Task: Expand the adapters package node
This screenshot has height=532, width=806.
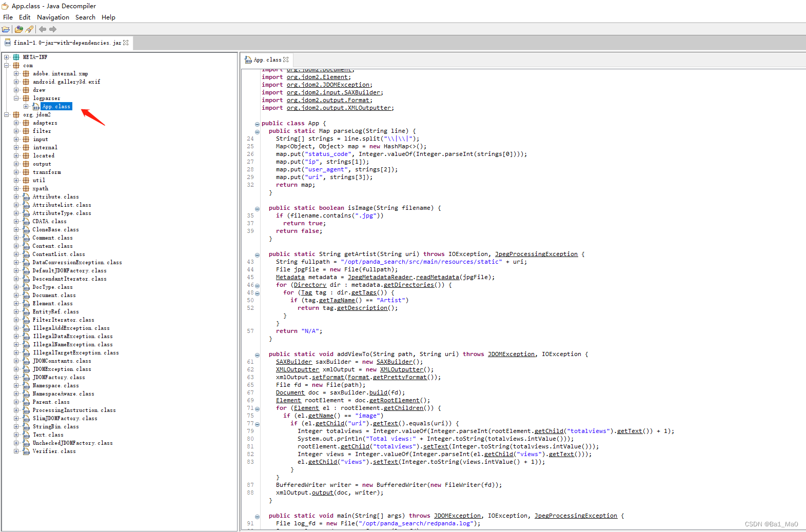Action: (16, 123)
